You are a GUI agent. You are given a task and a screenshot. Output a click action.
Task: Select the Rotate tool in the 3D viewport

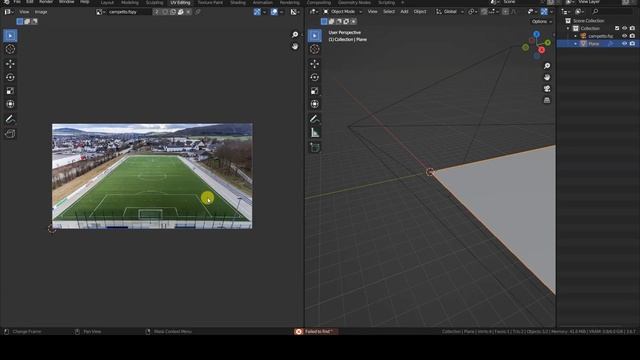pyautogui.click(x=315, y=77)
